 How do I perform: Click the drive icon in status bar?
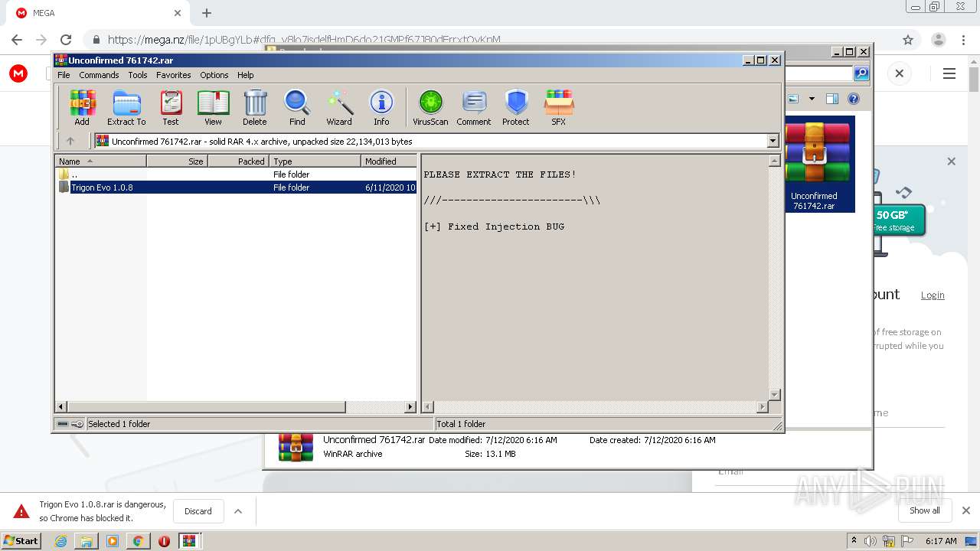63,424
